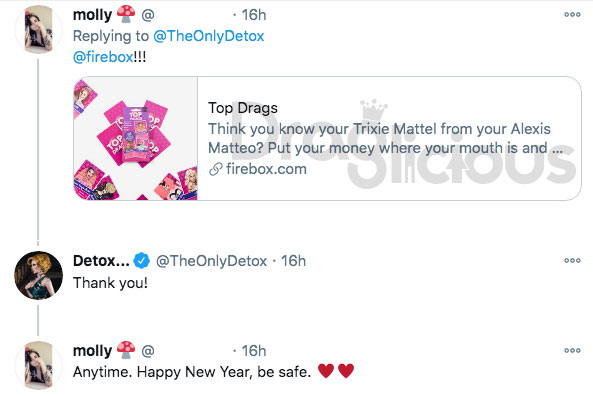
Task: Open more options menu on Detox's tweet
Action: pyautogui.click(x=572, y=260)
